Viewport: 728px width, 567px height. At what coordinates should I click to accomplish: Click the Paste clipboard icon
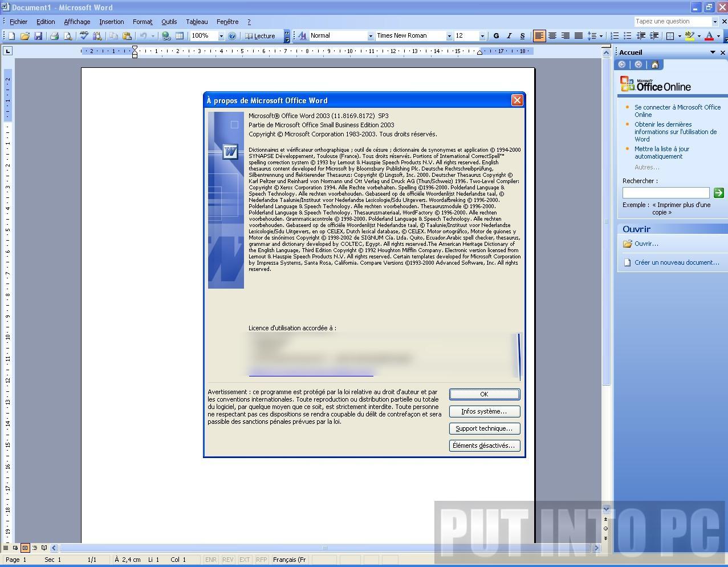click(x=127, y=36)
